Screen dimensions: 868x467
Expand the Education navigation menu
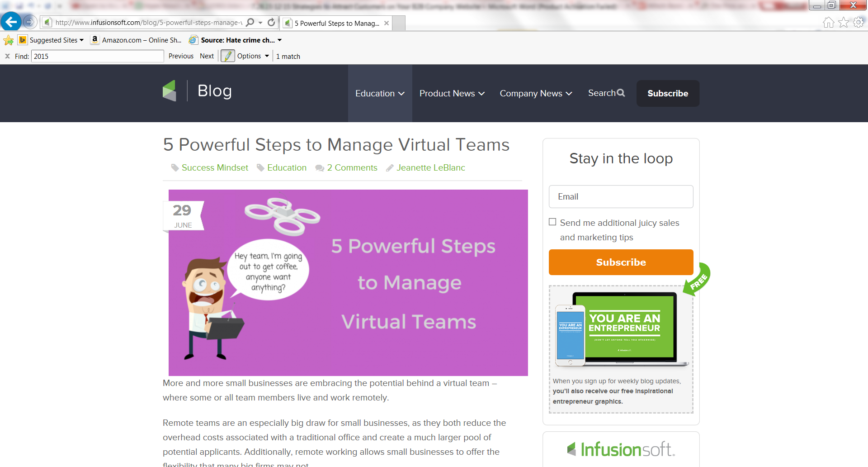380,93
